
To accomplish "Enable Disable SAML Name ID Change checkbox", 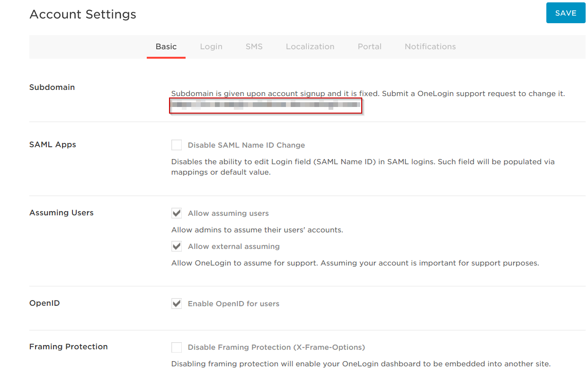I will click(177, 145).
